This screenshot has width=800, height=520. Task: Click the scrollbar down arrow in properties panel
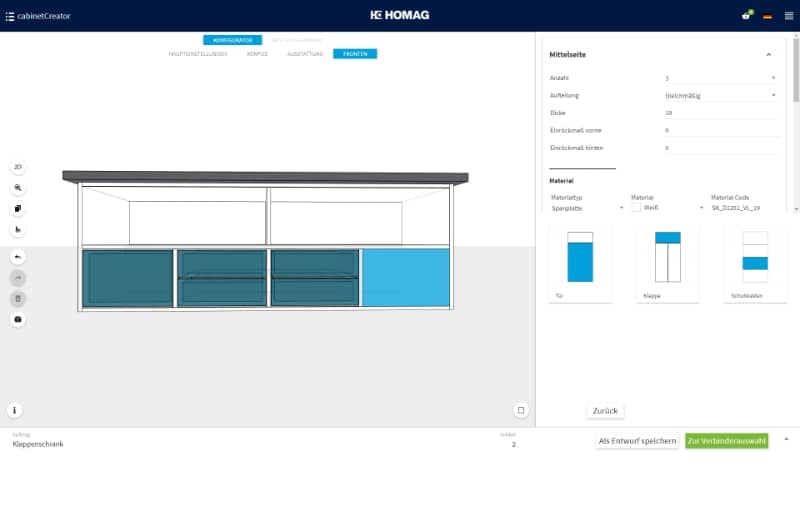pos(796,209)
